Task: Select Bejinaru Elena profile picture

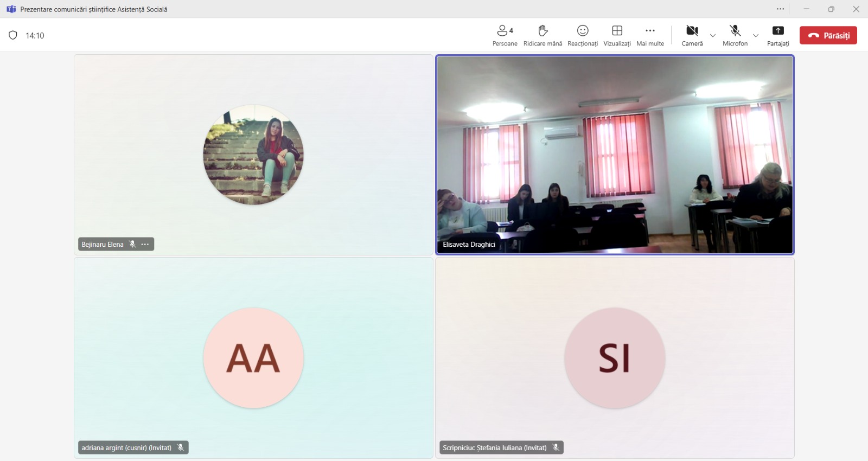Action: coord(253,155)
